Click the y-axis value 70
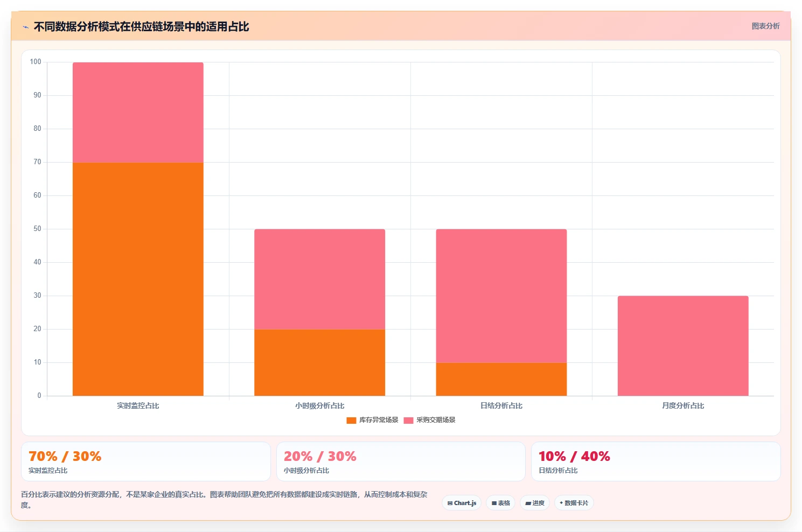Screen dimensions: 802x532 pyautogui.click(x=37, y=162)
